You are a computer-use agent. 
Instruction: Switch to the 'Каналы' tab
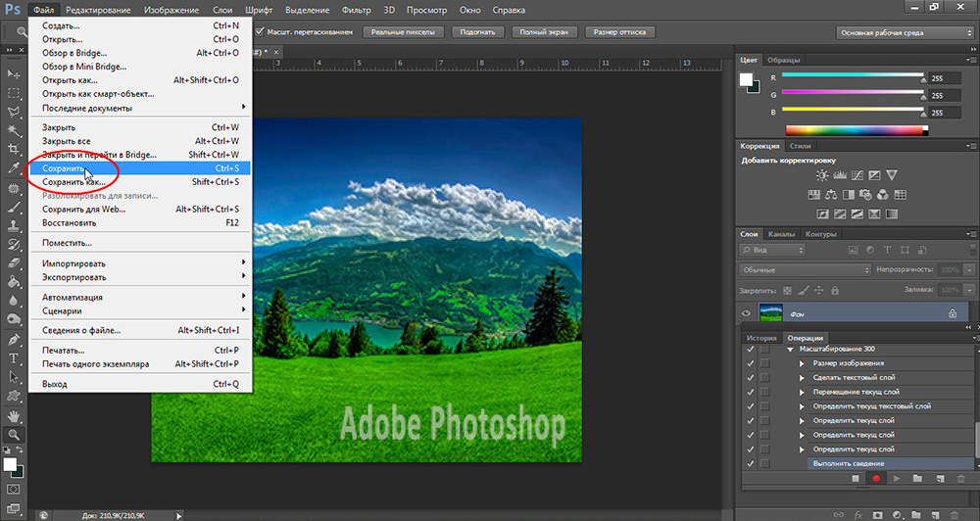781,234
